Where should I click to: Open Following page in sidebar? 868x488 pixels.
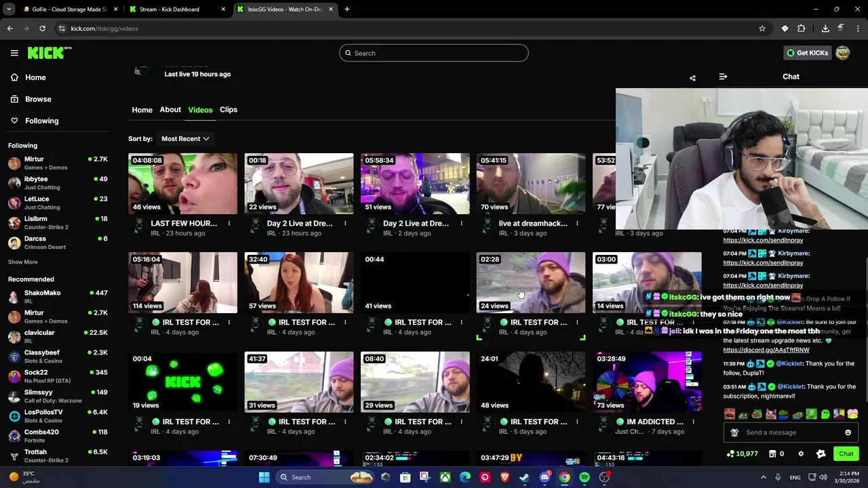(41, 121)
